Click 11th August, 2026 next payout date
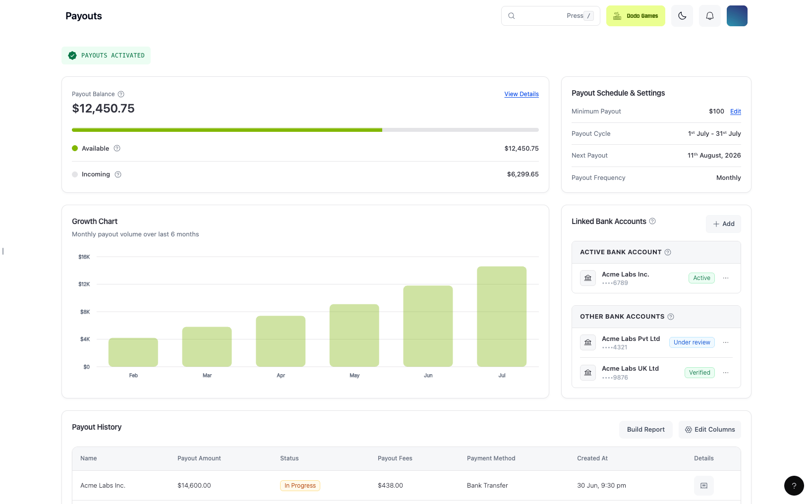Screen dimensions: 812x504 (714, 156)
